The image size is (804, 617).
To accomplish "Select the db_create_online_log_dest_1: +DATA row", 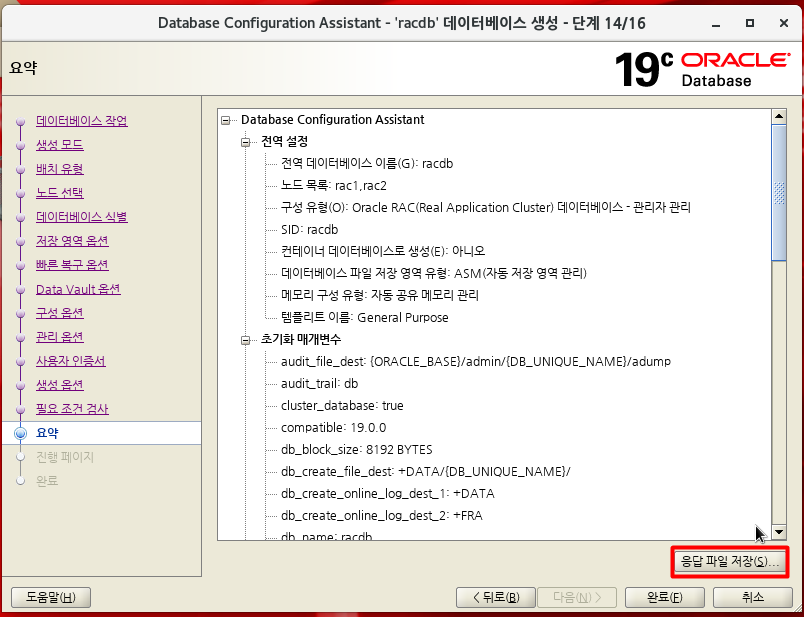I will 388,494.
